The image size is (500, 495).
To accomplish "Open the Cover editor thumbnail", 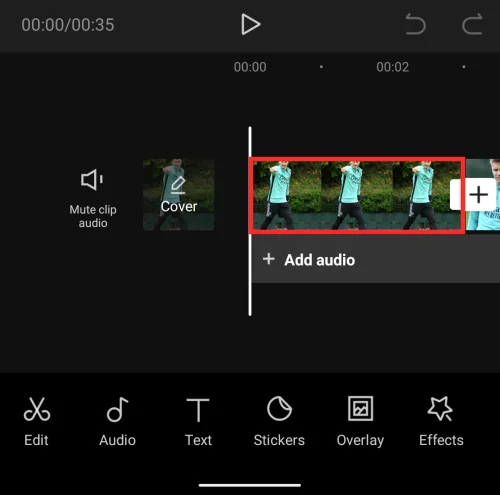I will [179, 195].
